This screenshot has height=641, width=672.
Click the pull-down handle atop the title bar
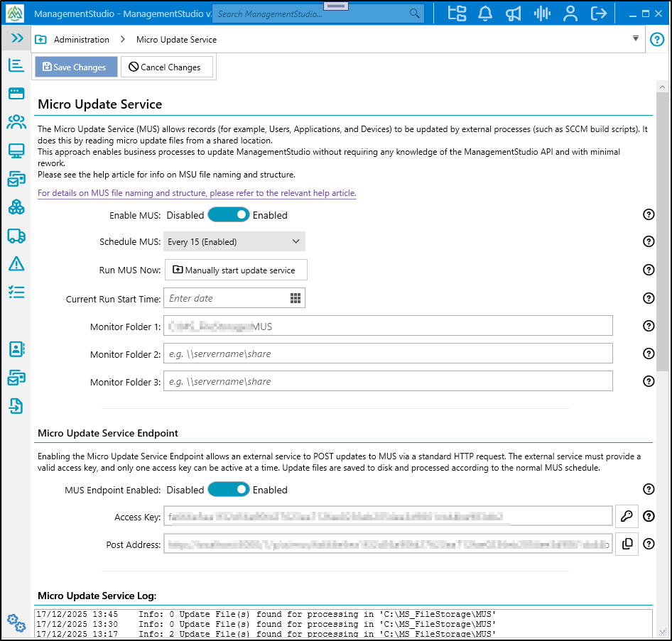click(x=336, y=6)
